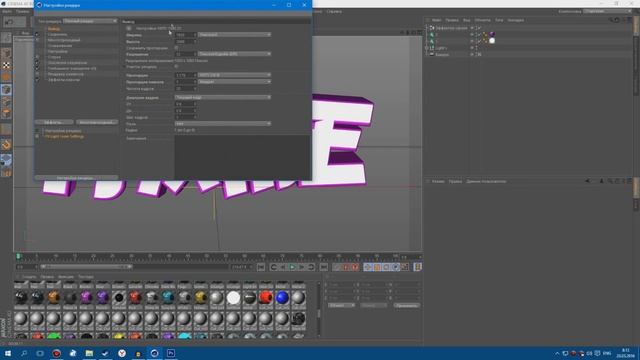Viewport: 640px width, 360px height.
Task: Click the up arrow in Attribute Manager
Action: click(601, 181)
